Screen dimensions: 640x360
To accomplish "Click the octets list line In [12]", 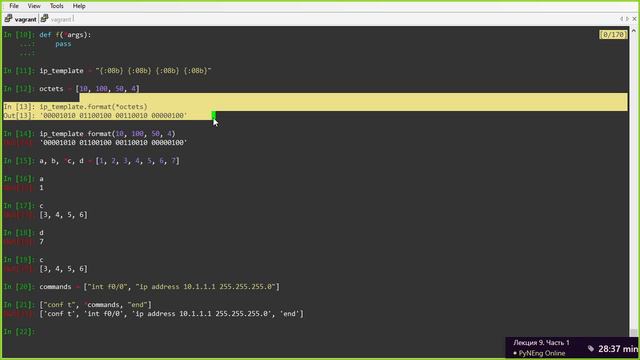I will point(71,89).
